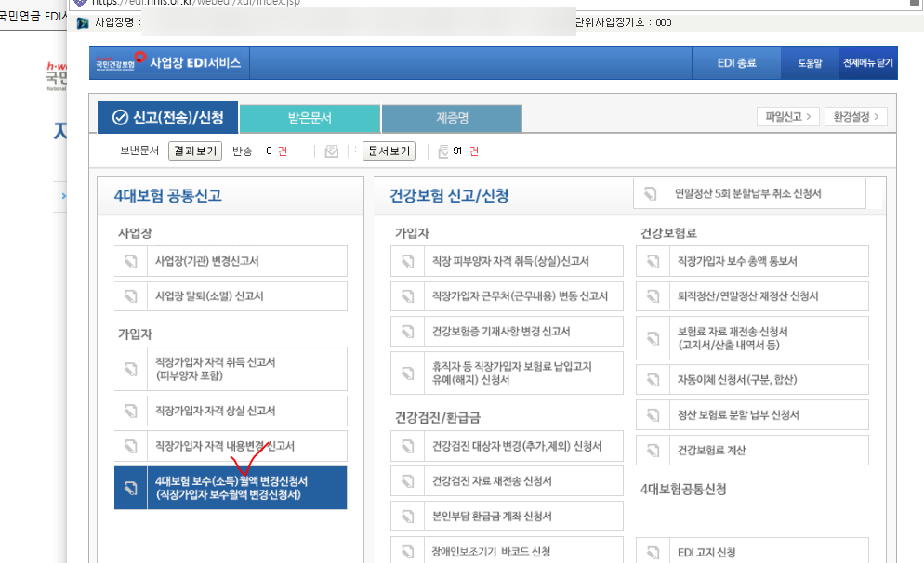924x563 pixels.
Task: Click the 91 건 document count
Action: [466, 151]
